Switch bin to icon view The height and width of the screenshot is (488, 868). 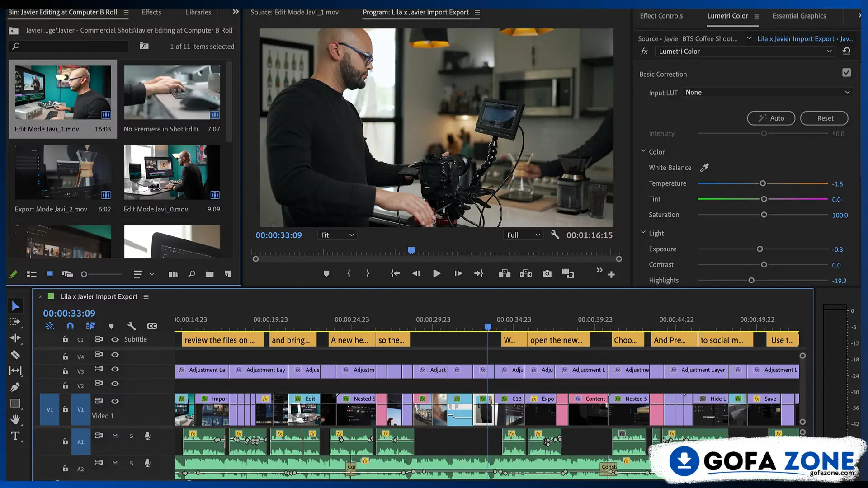pyautogui.click(x=50, y=274)
